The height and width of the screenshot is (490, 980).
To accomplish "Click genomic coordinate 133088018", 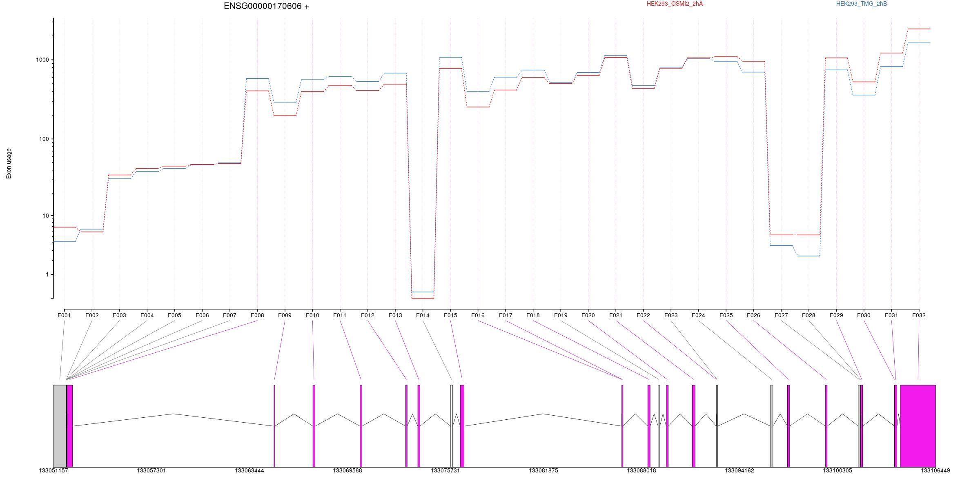I will [x=641, y=470].
